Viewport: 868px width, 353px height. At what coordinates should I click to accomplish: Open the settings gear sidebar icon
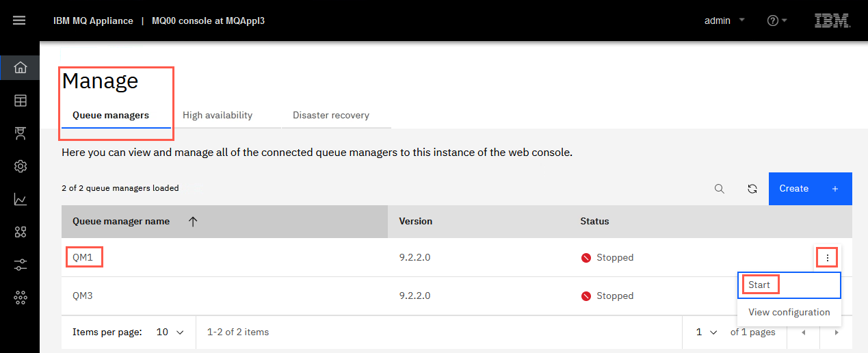[x=20, y=166]
